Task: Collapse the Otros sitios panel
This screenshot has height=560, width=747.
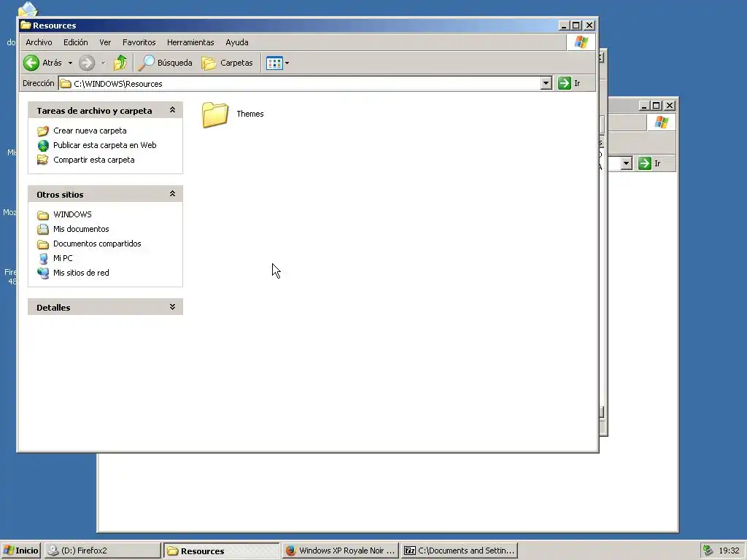Action: (x=172, y=194)
